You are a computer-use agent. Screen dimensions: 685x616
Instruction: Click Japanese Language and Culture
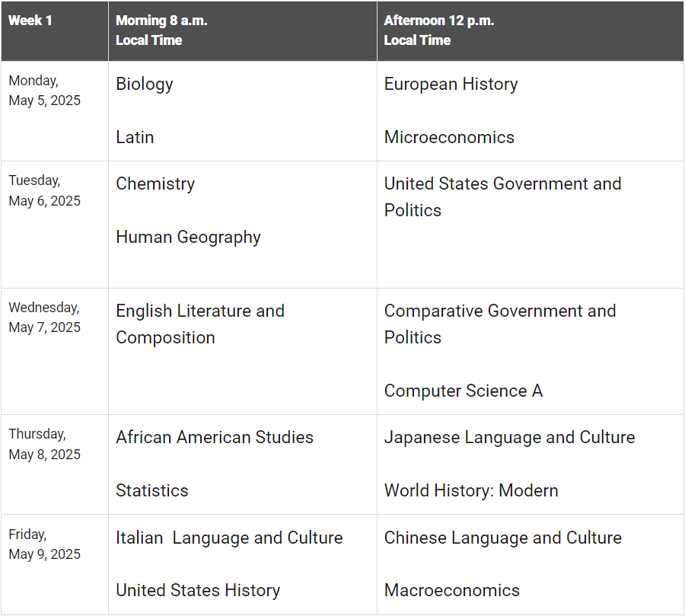click(x=509, y=437)
